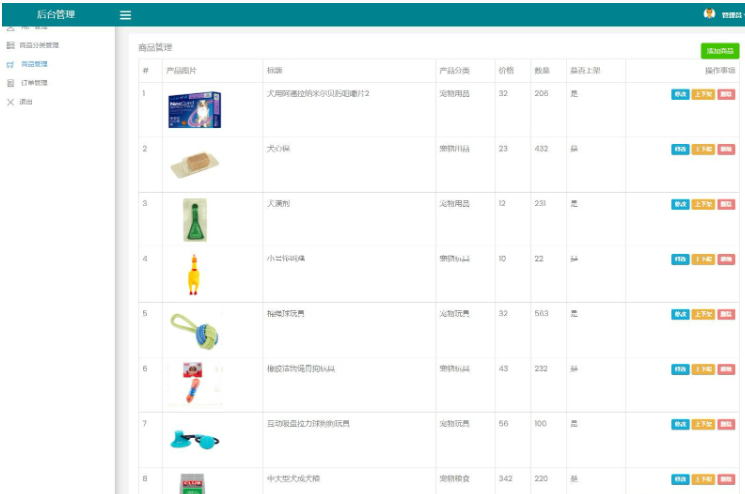Click the teal suction cup tug toy image

tap(195, 440)
